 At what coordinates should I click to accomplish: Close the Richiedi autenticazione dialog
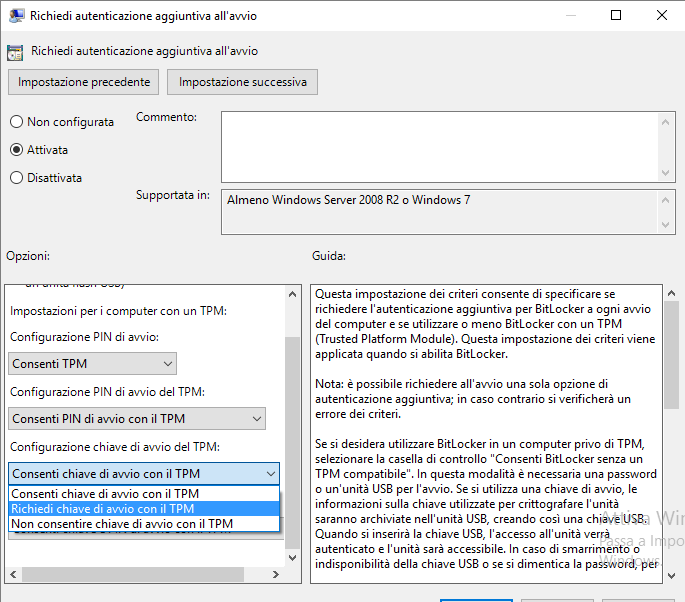click(x=661, y=15)
